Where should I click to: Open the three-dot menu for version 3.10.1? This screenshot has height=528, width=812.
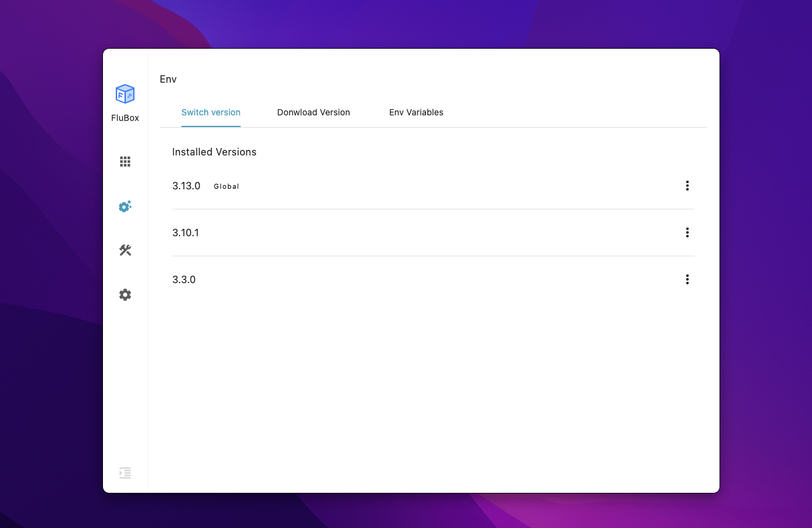(x=687, y=233)
